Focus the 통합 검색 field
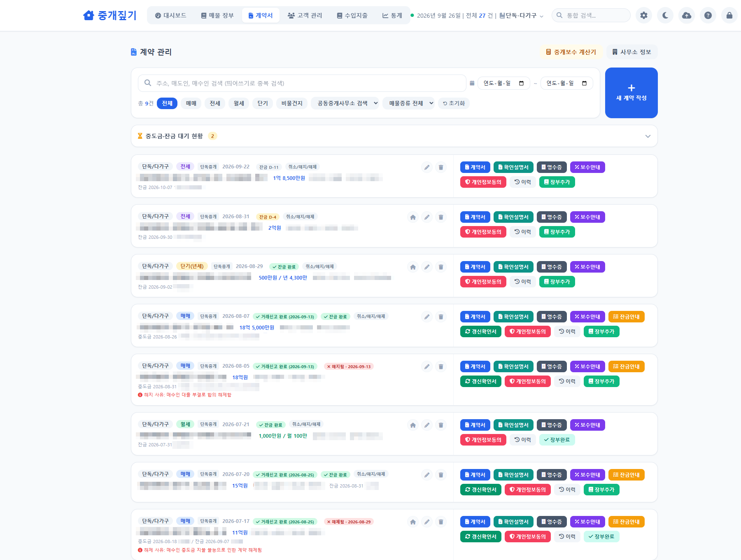741x560 pixels. point(591,15)
